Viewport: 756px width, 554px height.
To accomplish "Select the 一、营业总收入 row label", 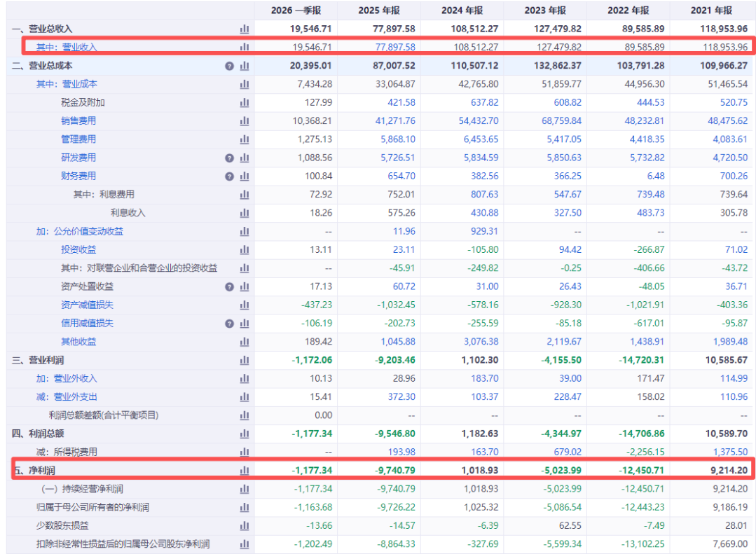I will [x=42, y=29].
